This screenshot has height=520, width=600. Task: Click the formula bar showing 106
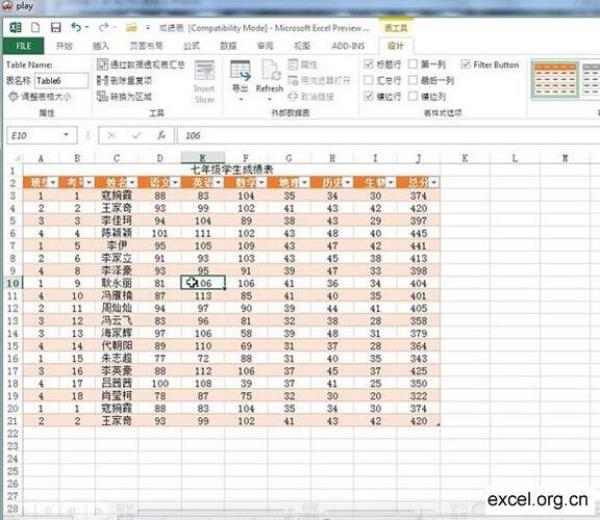[x=388, y=135]
